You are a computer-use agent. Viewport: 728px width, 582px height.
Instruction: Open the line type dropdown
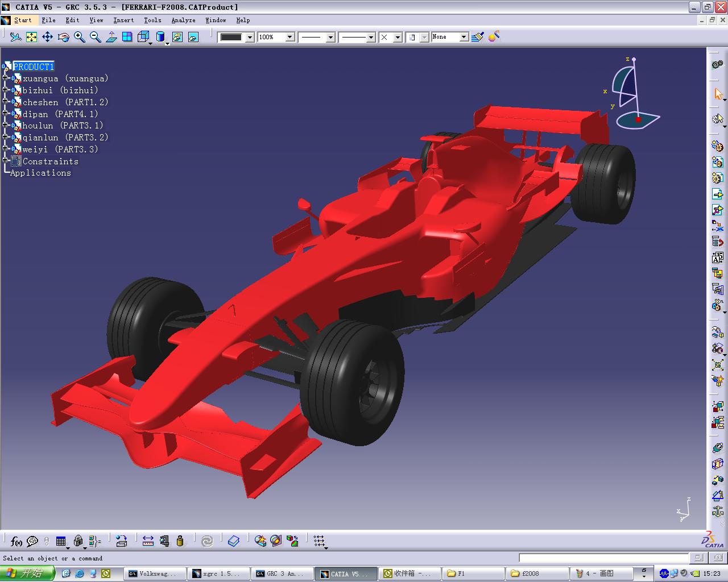coord(371,37)
